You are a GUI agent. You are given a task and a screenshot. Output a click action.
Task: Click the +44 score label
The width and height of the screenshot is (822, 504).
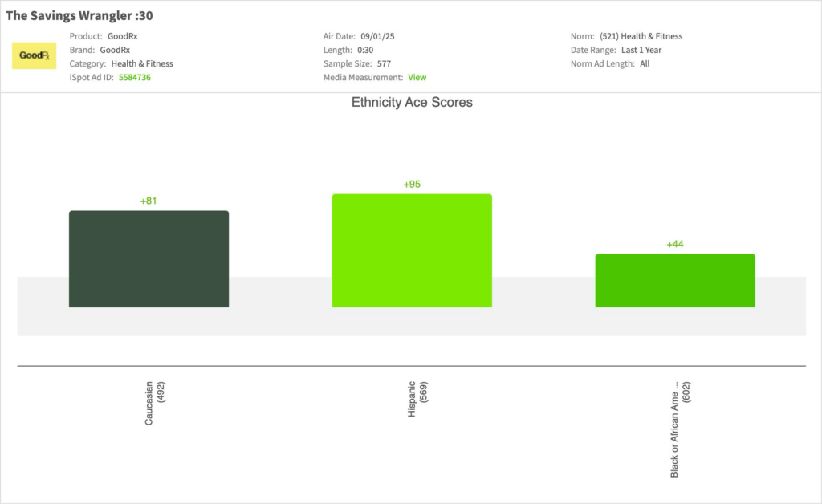click(674, 244)
